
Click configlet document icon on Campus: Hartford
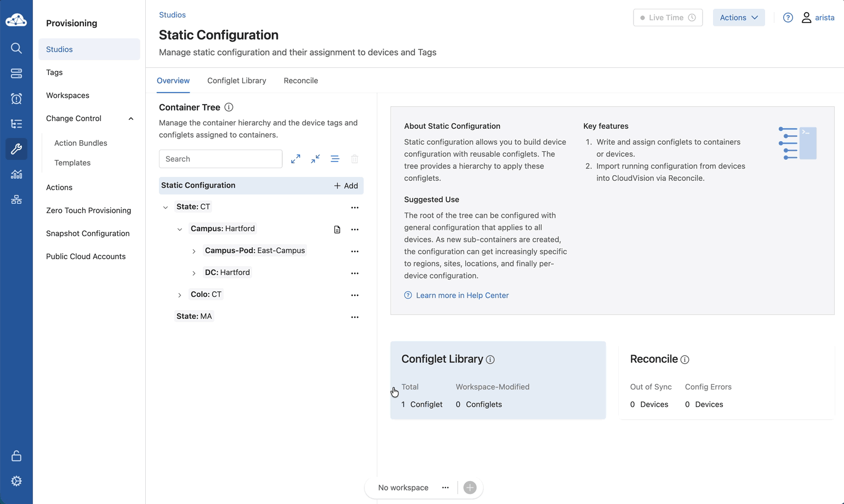337,230
